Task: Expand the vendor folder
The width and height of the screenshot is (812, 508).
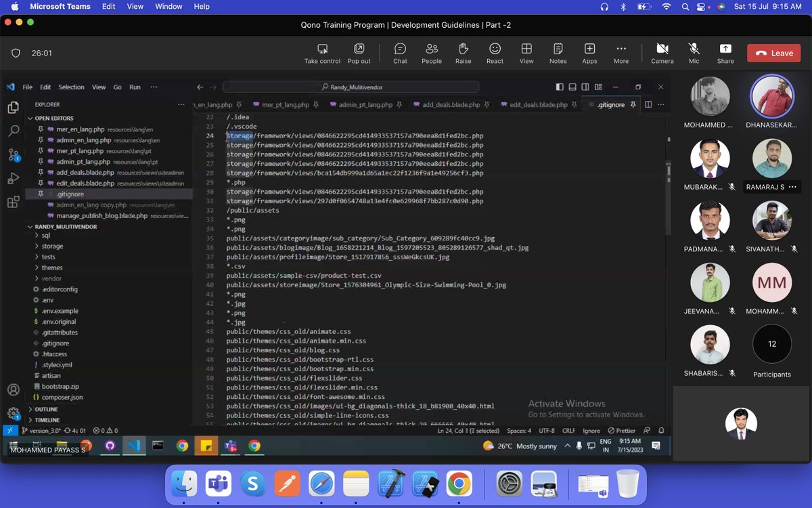Action: [51, 278]
